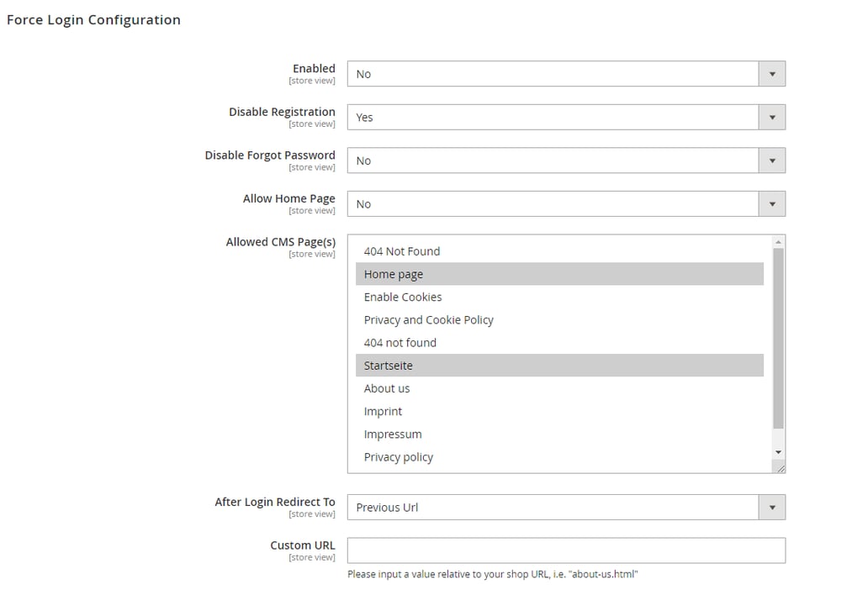Select the 'Imprint' CMS page
The image size is (868, 595).
point(383,411)
